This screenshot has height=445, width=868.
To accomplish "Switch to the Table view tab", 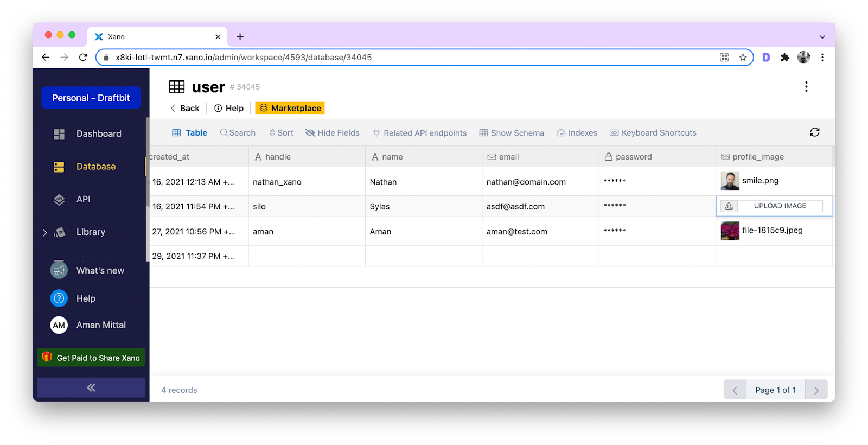I will pos(190,133).
